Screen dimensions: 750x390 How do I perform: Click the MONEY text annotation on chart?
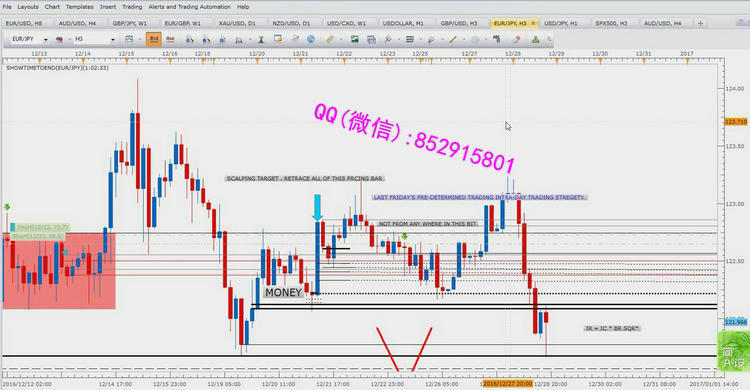[x=283, y=292]
